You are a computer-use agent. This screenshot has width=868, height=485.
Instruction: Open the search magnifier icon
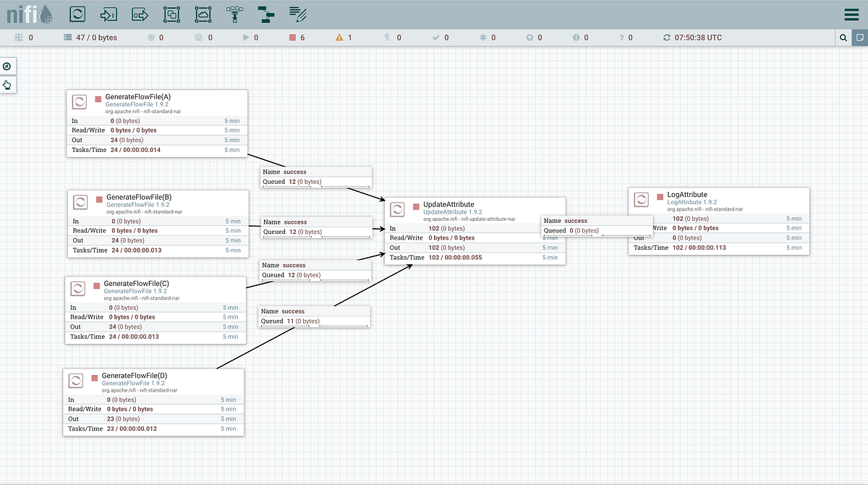(843, 38)
